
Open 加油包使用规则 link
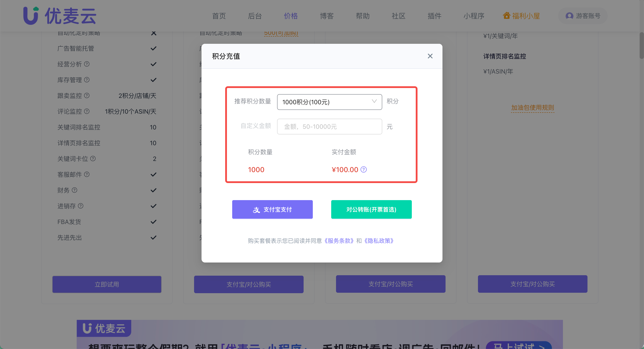coord(533,108)
